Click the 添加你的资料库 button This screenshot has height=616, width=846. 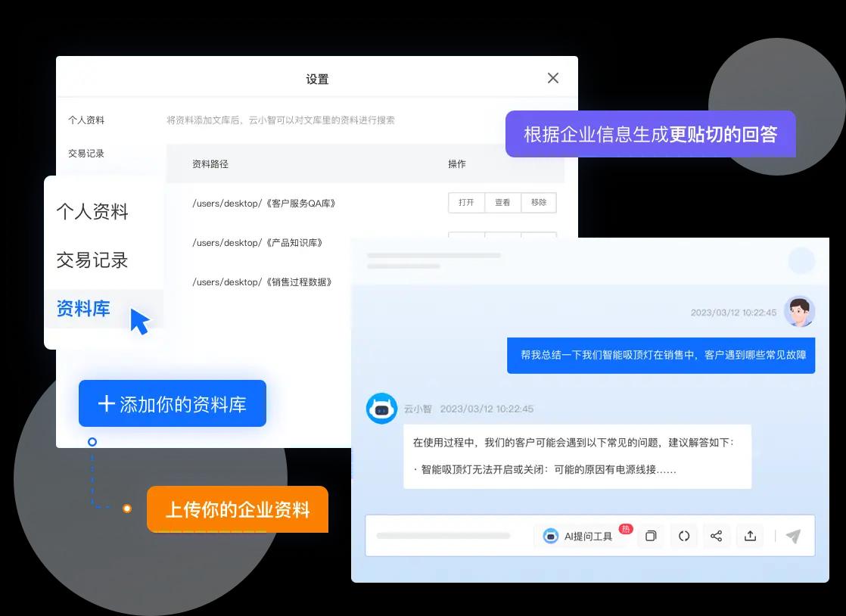pyautogui.click(x=173, y=403)
